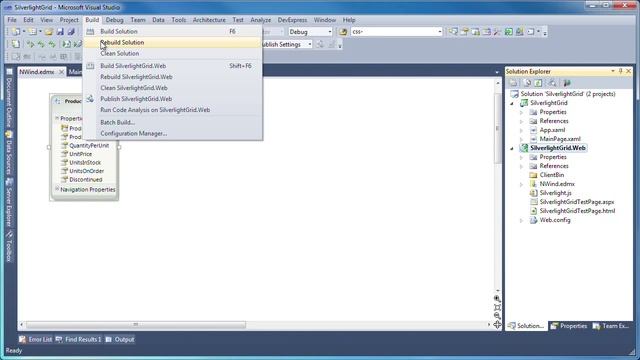The width and height of the screenshot is (640, 360).
Task: Click the green Start Page toolbar icon
Action: tap(509, 31)
